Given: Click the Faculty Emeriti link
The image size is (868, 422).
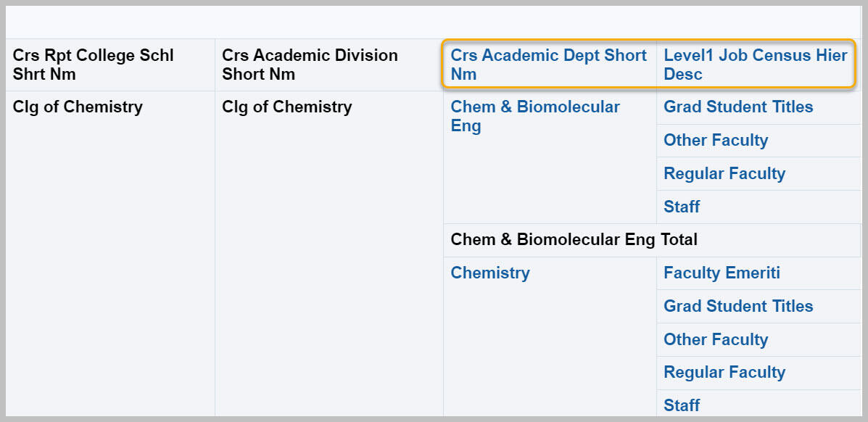Looking at the screenshot, I should tap(722, 273).
